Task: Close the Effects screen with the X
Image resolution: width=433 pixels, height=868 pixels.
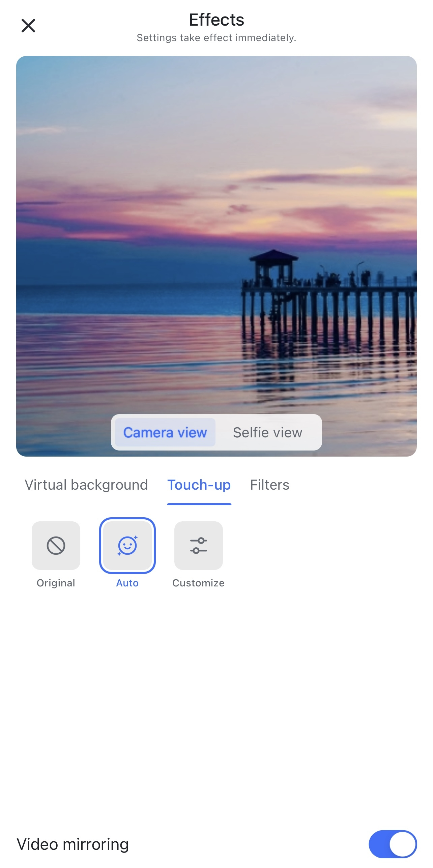Action: click(x=28, y=26)
